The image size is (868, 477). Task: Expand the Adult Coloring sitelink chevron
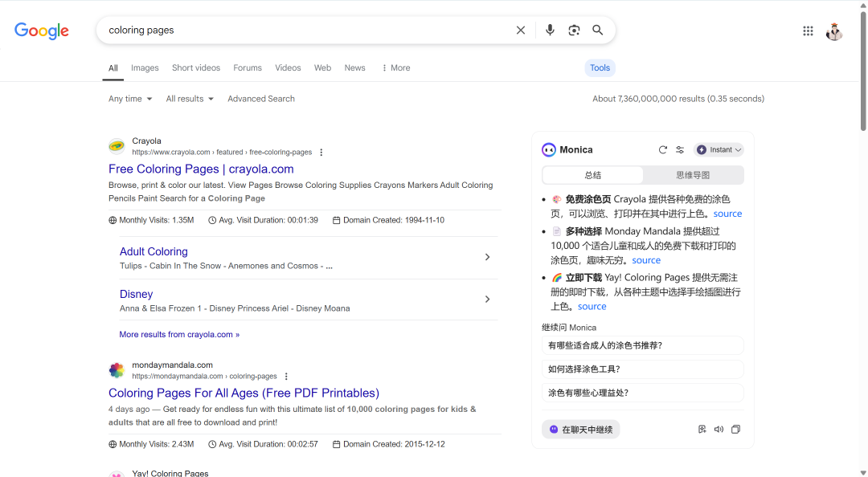(487, 257)
